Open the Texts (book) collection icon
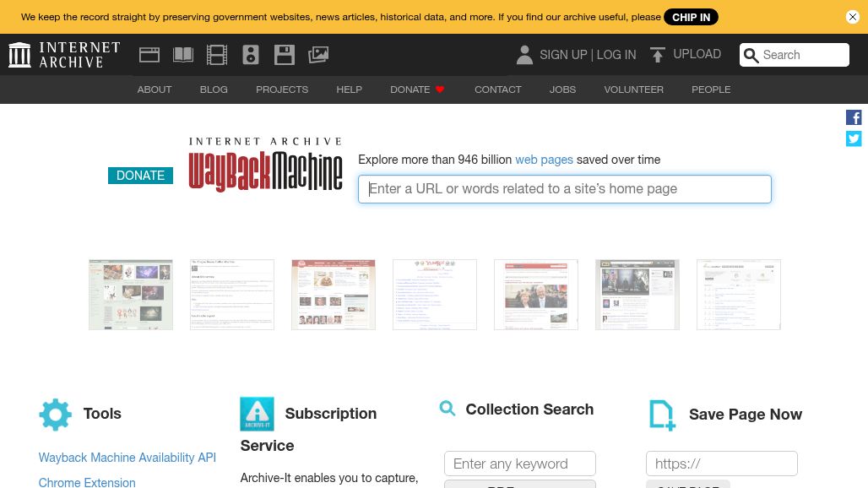 (x=183, y=55)
